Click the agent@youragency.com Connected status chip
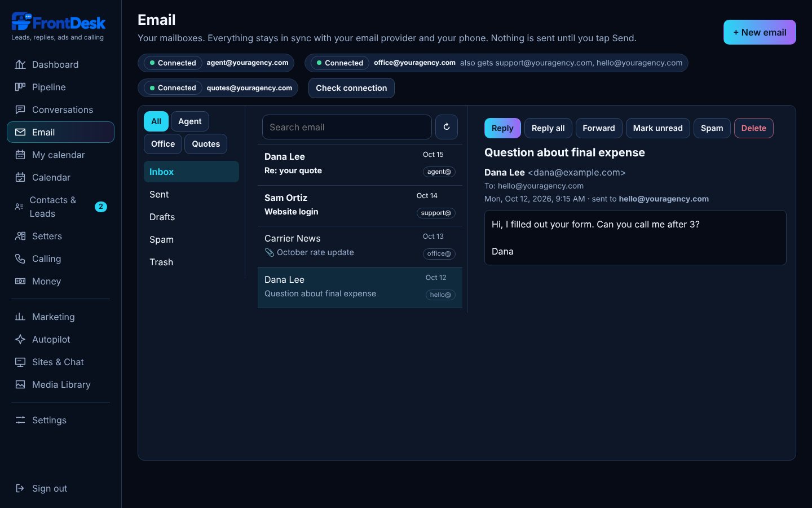Image resolution: width=812 pixels, height=508 pixels. click(x=173, y=63)
